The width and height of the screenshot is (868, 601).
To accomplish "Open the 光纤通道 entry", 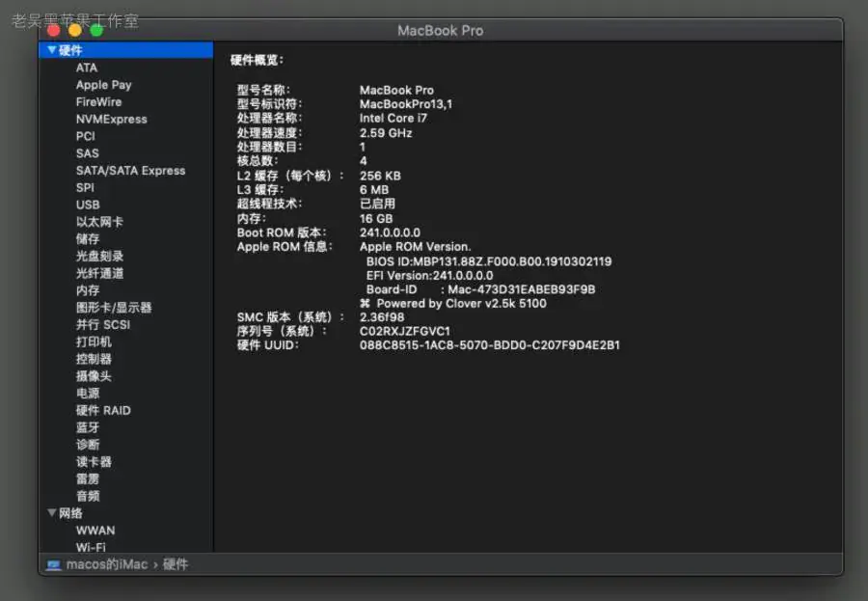I will point(99,274).
